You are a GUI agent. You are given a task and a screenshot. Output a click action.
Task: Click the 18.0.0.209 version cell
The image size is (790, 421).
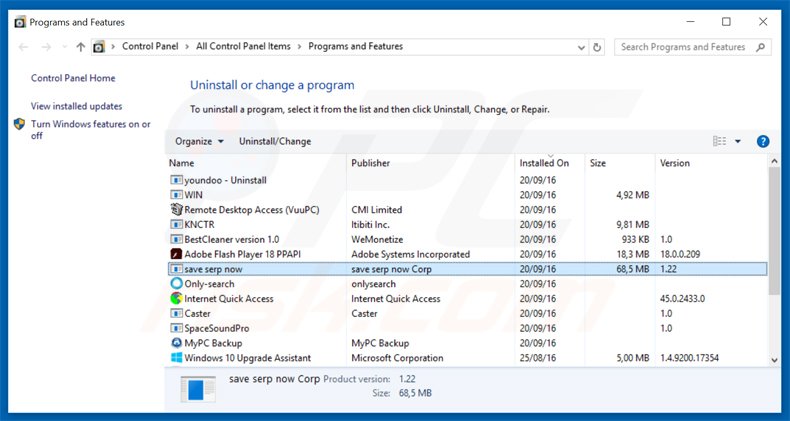[680, 254]
